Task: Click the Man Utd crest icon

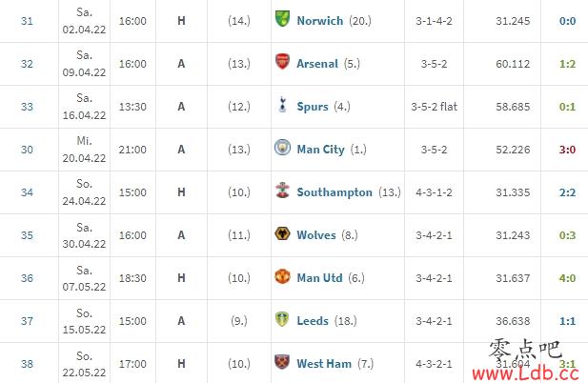Action: pyautogui.click(x=282, y=276)
